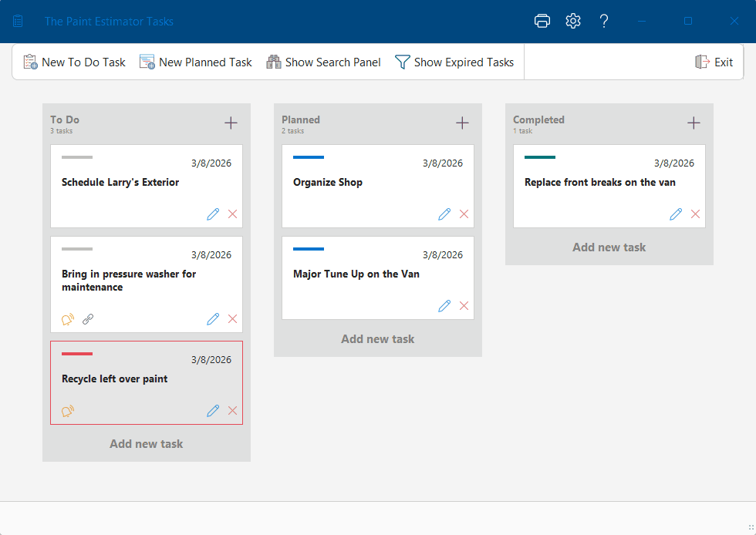Show Search Panel from toolbar
Viewport: 756px width, 535px height.
pos(323,62)
